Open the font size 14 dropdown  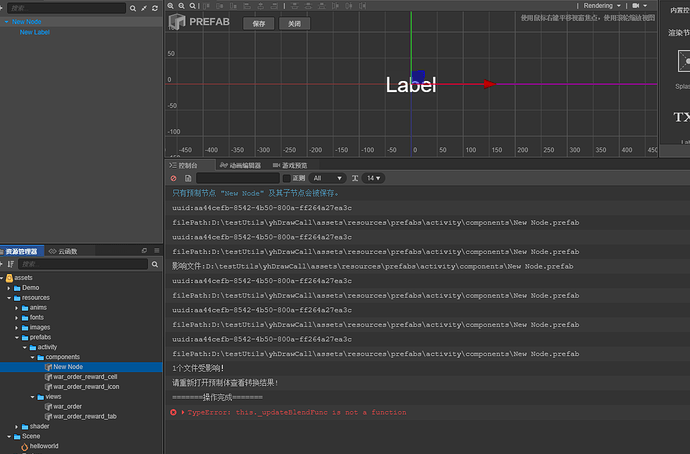(x=374, y=178)
